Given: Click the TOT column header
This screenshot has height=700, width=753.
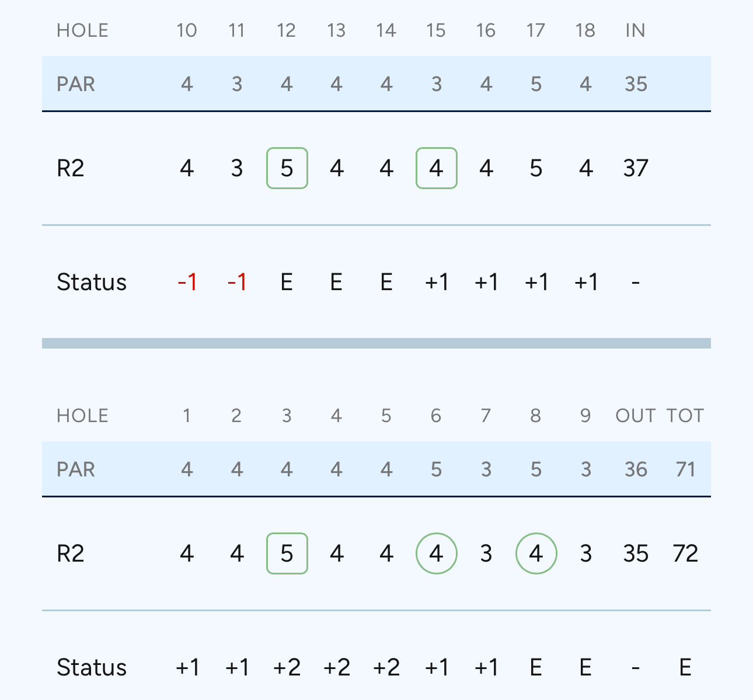Looking at the screenshot, I should [685, 416].
